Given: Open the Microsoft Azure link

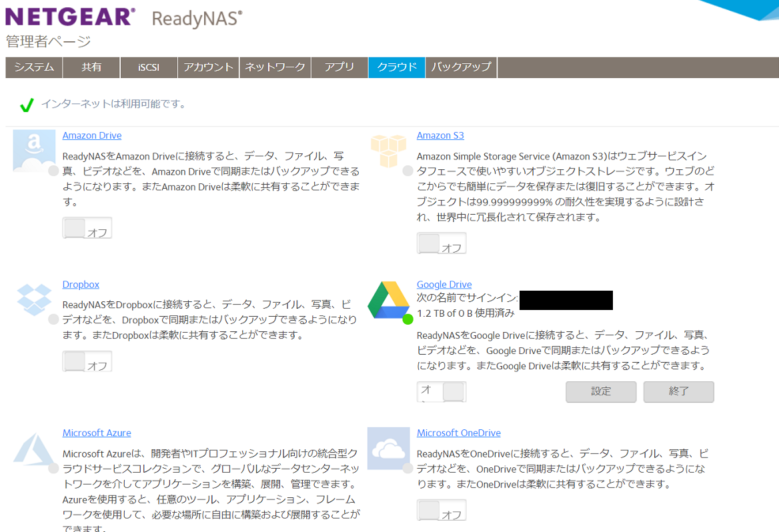Looking at the screenshot, I should point(97,433).
